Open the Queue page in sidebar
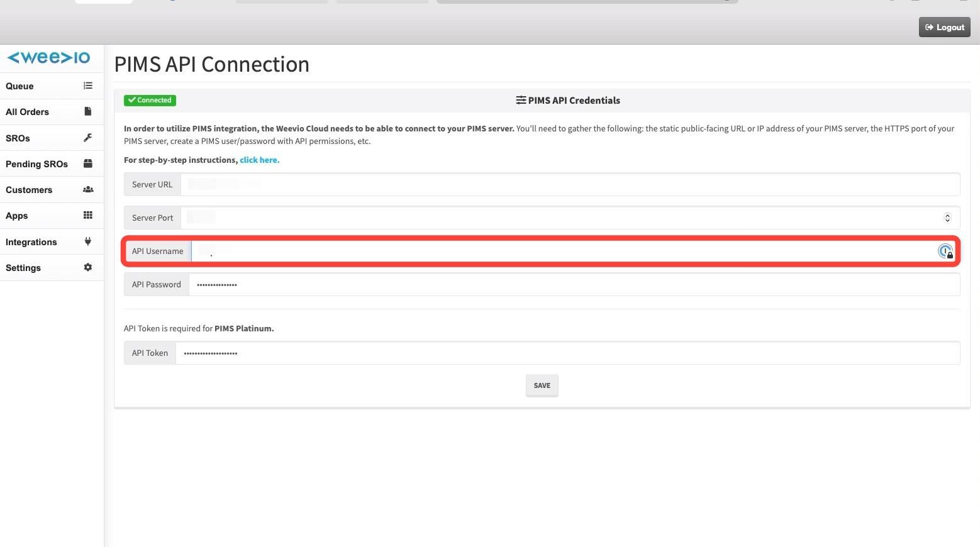Viewport: 980px width, 547px height. [52, 86]
